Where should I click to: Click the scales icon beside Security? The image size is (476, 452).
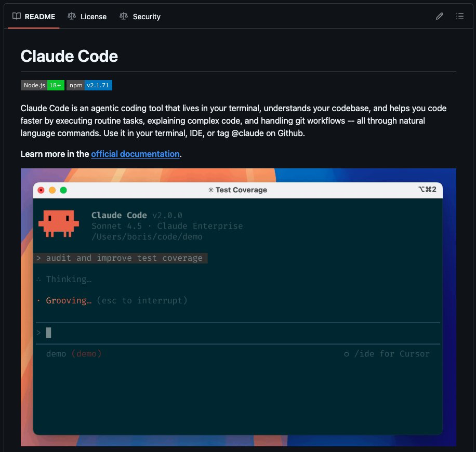point(124,16)
